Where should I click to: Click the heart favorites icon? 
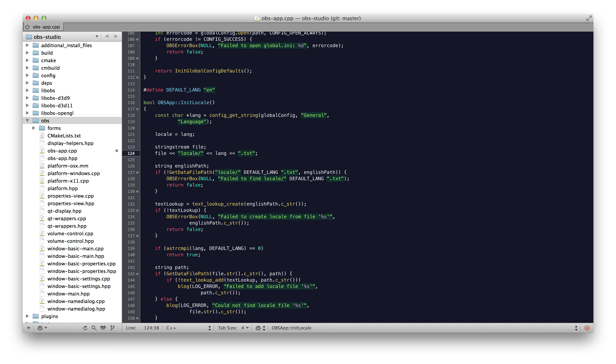pos(103,328)
